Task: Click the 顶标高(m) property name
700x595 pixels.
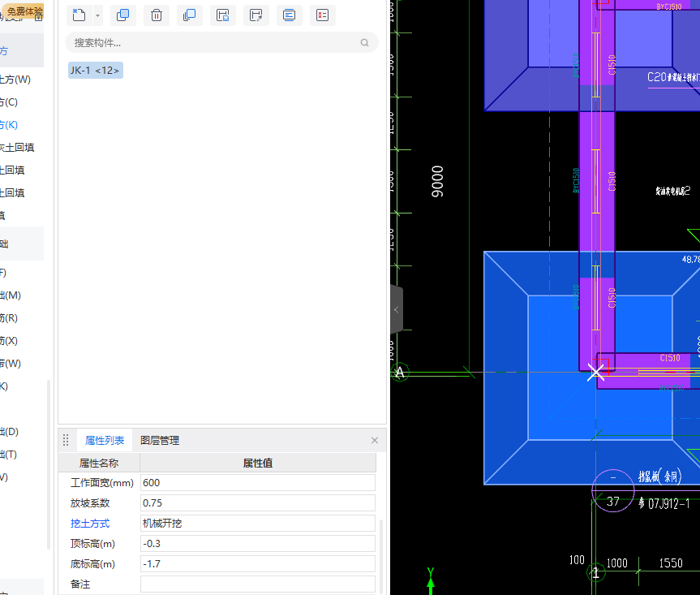Action: point(92,544)
